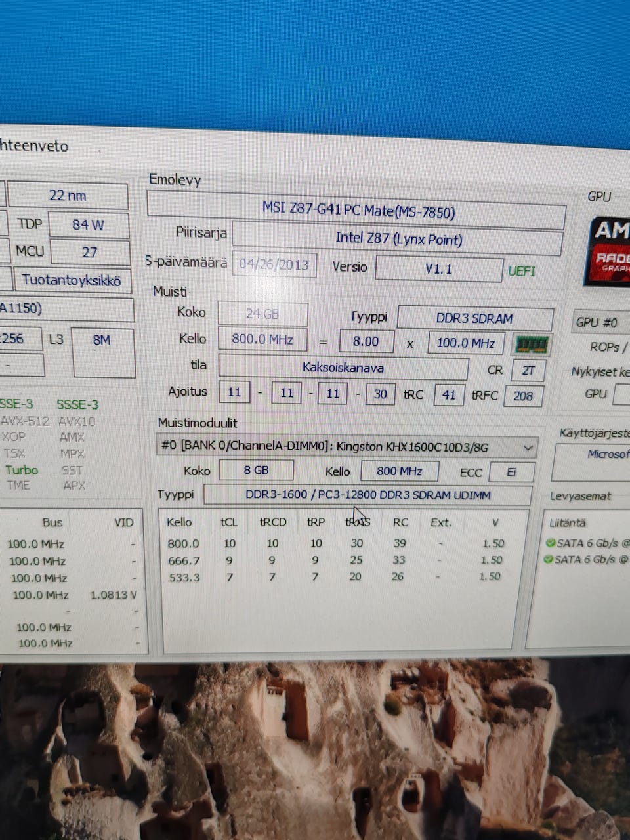
Task: Click the Intel Z87 (Lynx Point) chipset field
Action: pos(398,239)
